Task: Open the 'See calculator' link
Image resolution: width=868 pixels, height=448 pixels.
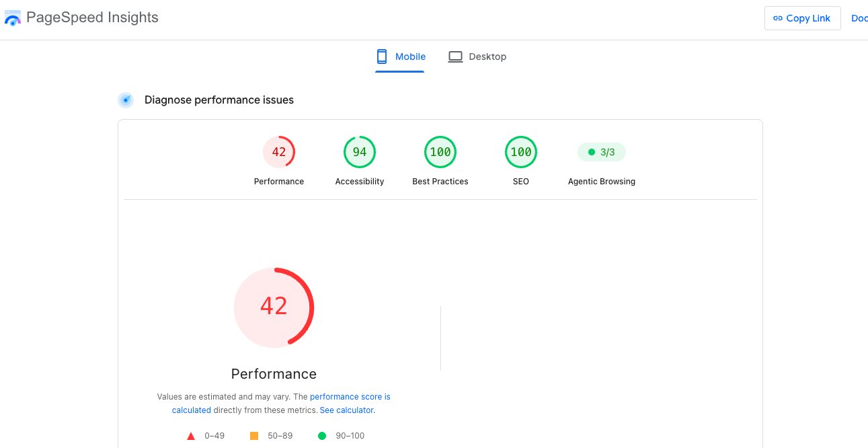Action: tap(347, 410)
